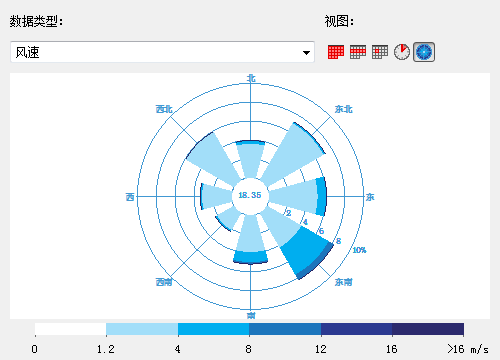Select the monthly calendar view icon

point(336,52)
